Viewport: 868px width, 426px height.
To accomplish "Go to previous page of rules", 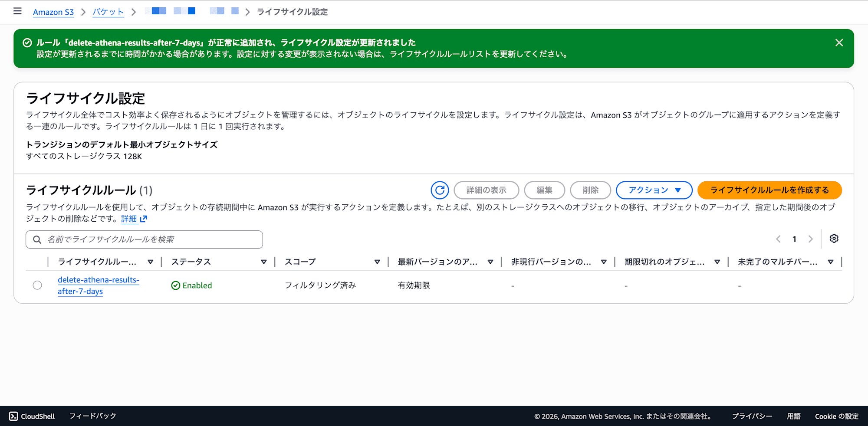I will tap(778, 239).
